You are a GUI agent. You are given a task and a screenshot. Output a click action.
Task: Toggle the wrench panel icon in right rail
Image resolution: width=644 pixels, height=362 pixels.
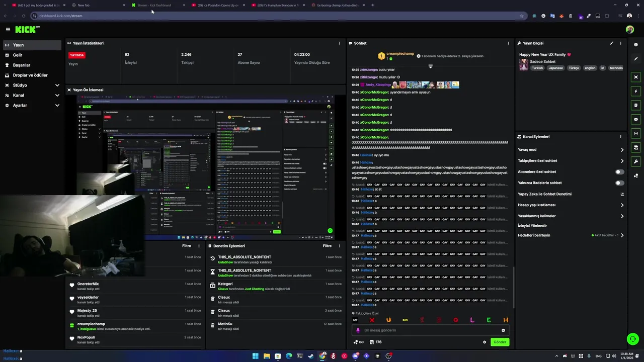(636, 161)
